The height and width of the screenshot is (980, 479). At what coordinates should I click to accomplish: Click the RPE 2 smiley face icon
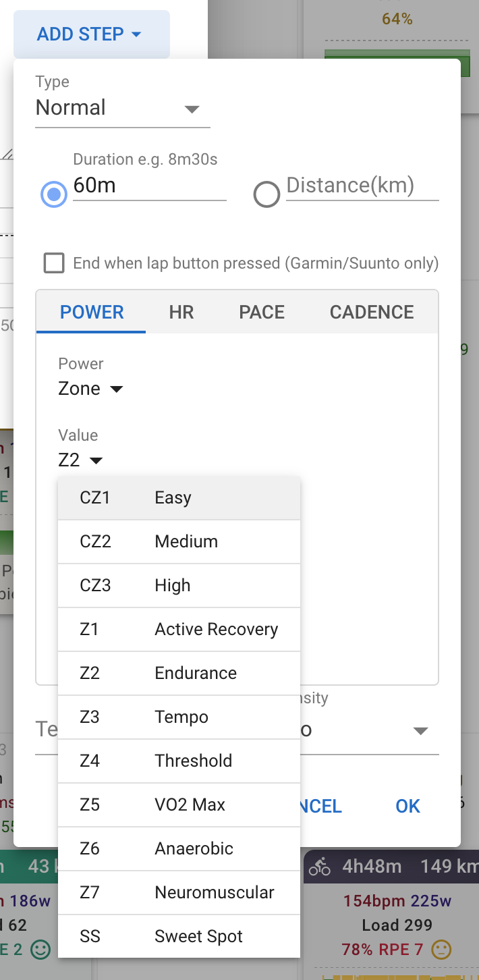(41, 950)
